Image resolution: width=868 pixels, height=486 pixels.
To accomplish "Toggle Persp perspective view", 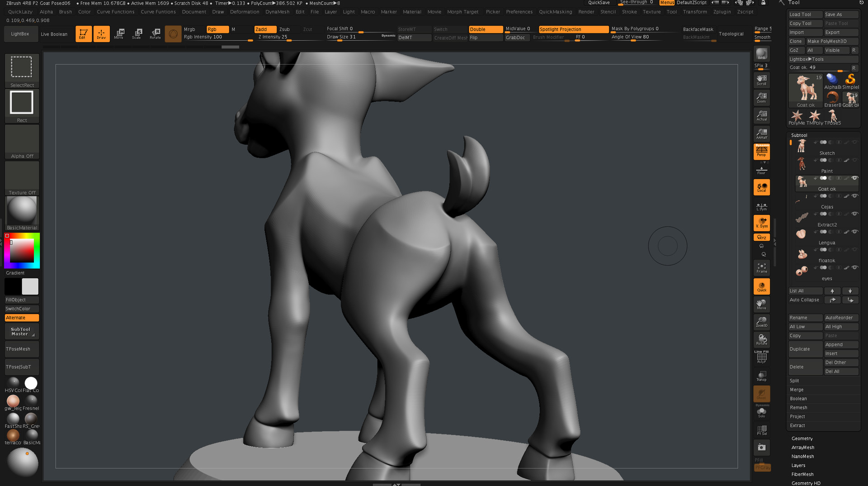I will coord(761,152).
